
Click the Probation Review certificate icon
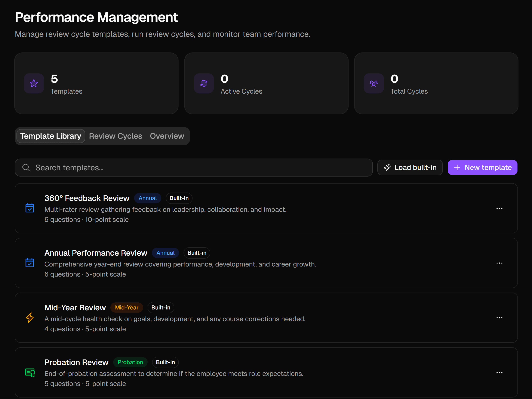click(x=30, y=372)
